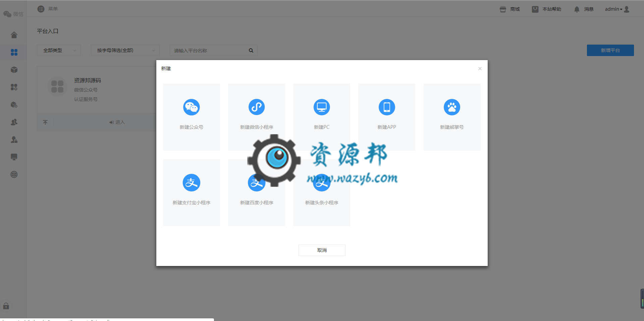Open 商城 in the top bar
This screenshot has height=321, width=644.
tap(510, 9)
